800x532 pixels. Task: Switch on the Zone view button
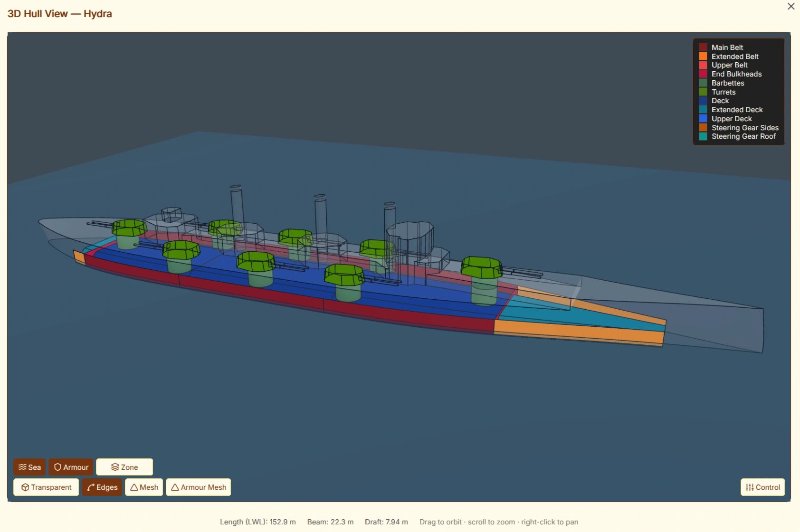[x=124, y=467]
